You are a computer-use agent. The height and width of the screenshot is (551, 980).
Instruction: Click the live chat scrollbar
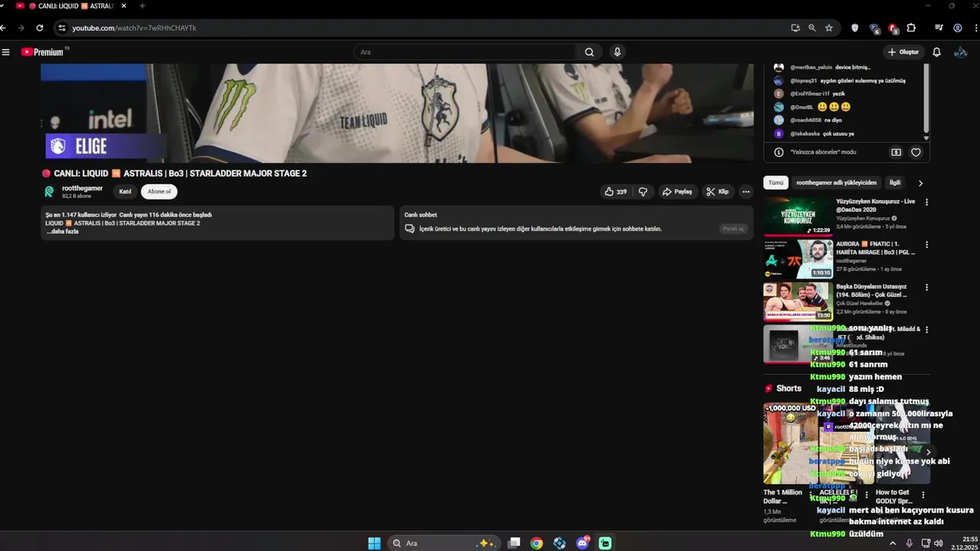click(x=926, y=99)
